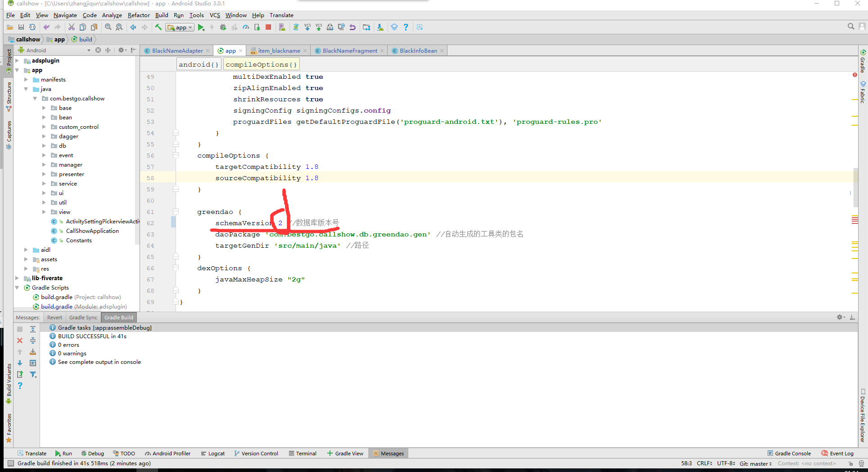Viewport: 868px width, 472px height.
Task: Click the Synchronize toolbar icon
Action: click(x=32, y=27)
